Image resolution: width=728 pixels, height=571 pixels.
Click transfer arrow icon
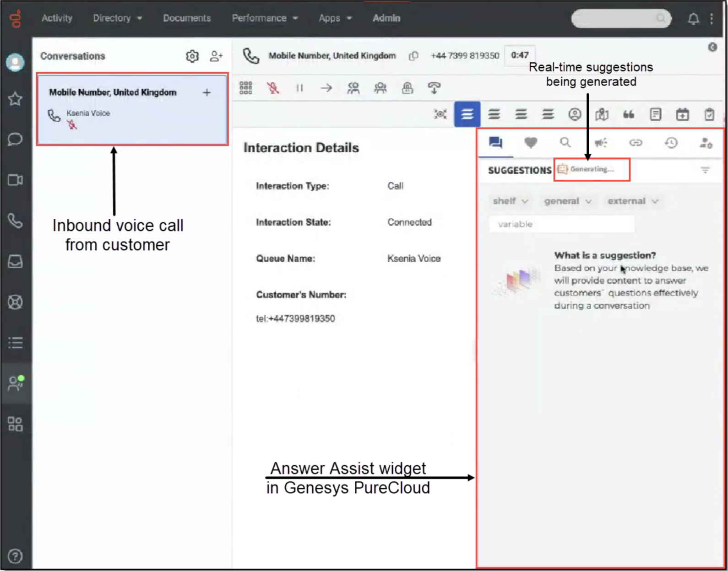pyautogui.click(x=326, y=88)
